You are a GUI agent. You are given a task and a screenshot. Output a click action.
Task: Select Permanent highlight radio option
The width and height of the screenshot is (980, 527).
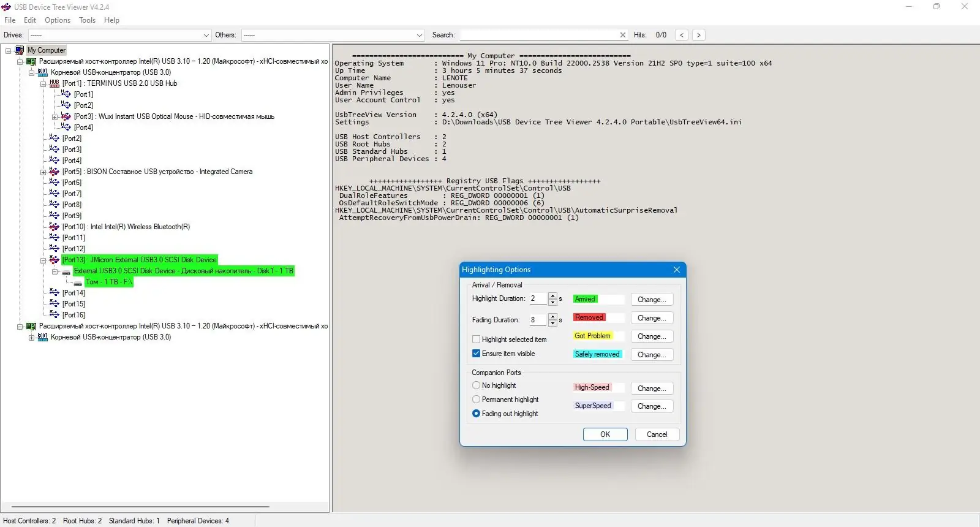[476, 400]
